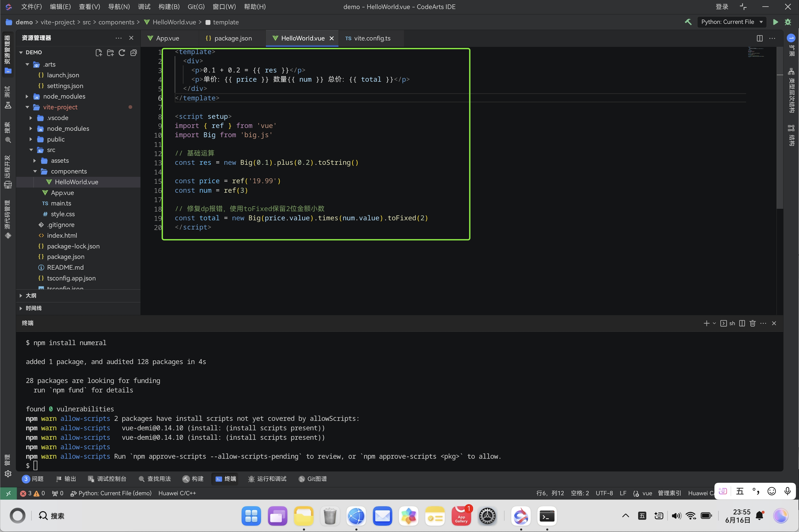This screenshot has width=799, height=532.
Task: Open the Source Control (源代码管理) panel
Action: [8, 219]
